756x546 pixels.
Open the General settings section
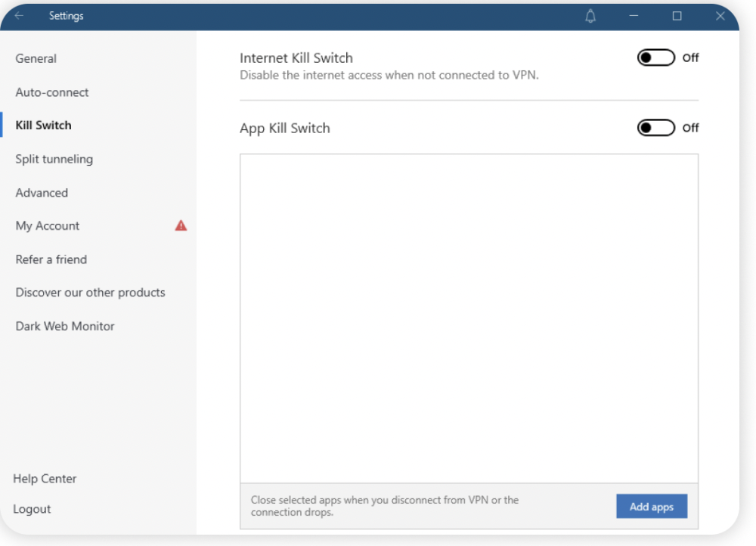[x=36, y=58]
